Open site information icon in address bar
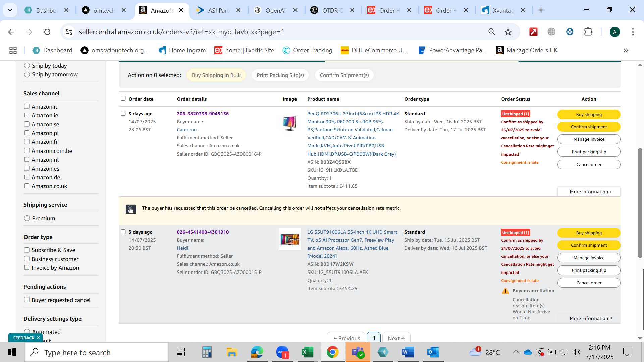This screenshot has height=362, width=644. [69, 32]
